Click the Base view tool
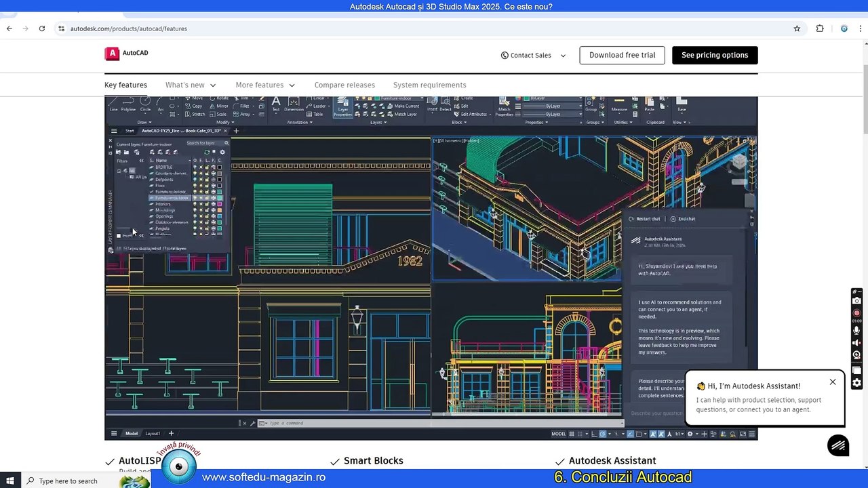This screenshot has width=868, height=488. tap(682, 104)
